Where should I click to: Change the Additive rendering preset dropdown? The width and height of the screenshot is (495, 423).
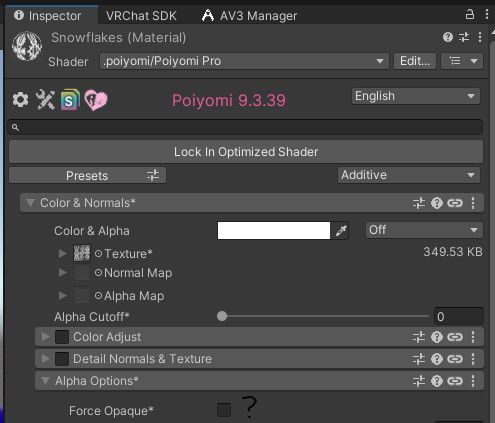point(409,175)
